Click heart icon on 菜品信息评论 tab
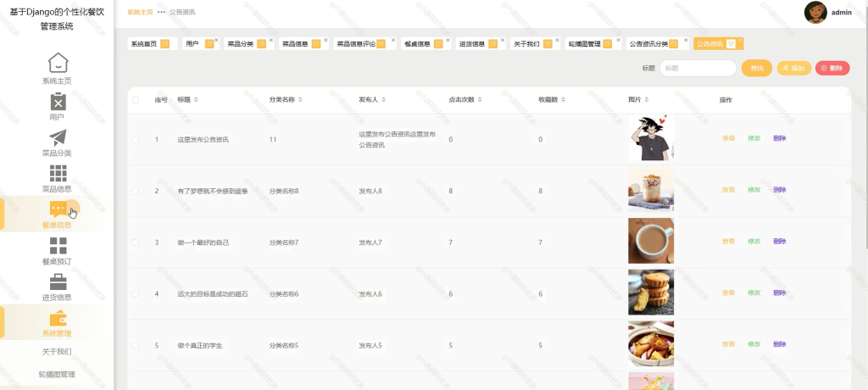Screen dimensions: 868x390 381,44
